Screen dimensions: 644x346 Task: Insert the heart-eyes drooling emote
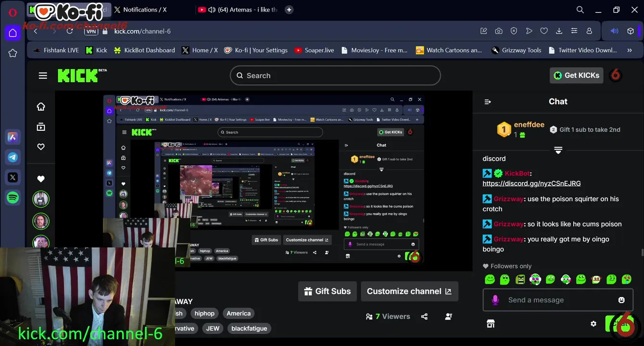point(626,279)
